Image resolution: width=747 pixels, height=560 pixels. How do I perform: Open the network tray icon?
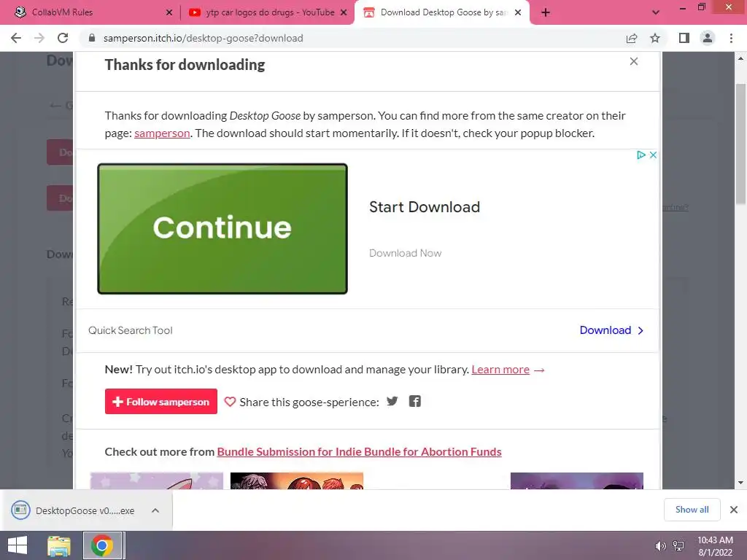coord(678,546)
